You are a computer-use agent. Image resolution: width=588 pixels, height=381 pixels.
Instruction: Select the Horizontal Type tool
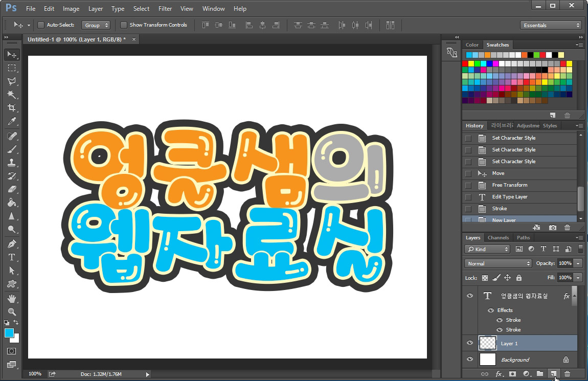[12, 257]
